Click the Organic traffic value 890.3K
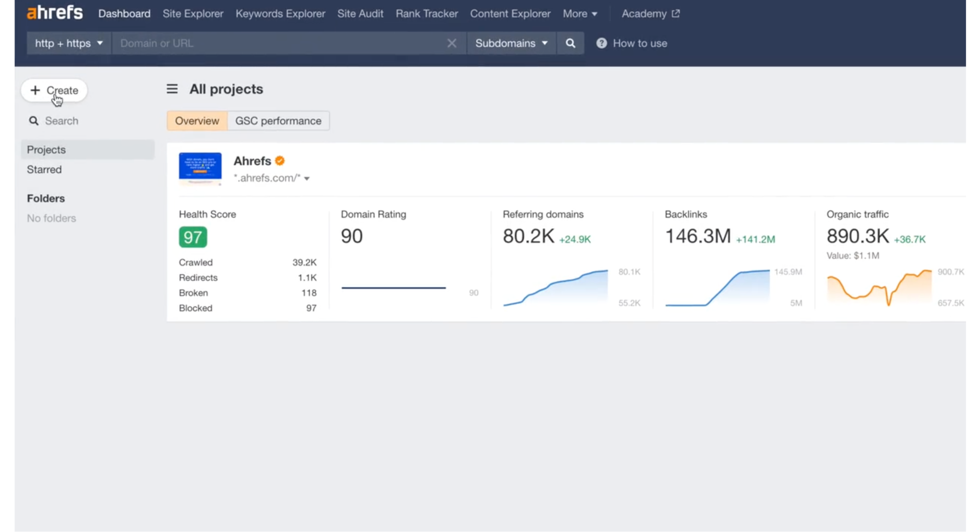The image size is (980, 532). [857, 236]
